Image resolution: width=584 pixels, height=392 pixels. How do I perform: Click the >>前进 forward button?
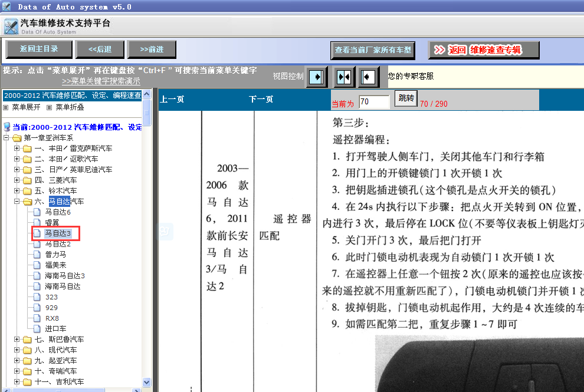(152, 49)
